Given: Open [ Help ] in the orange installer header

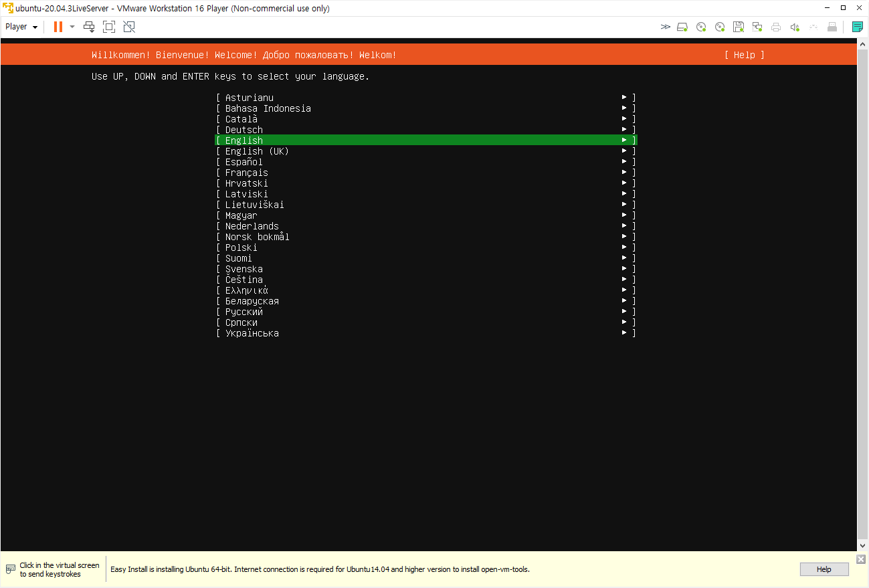Looking at the screenshot, I should [744, 55].
